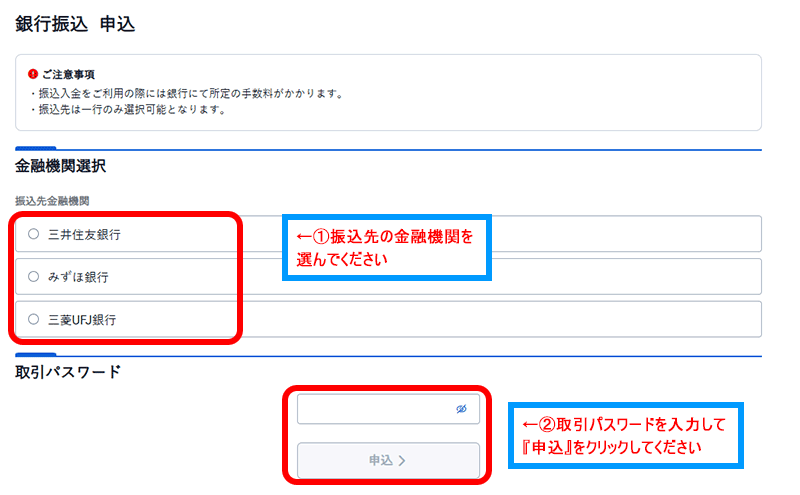Image resolution: width=800 pixels, height=495 pixels.
Task: Click the 金融機関選択 section heading
Action: coord(61,166)
